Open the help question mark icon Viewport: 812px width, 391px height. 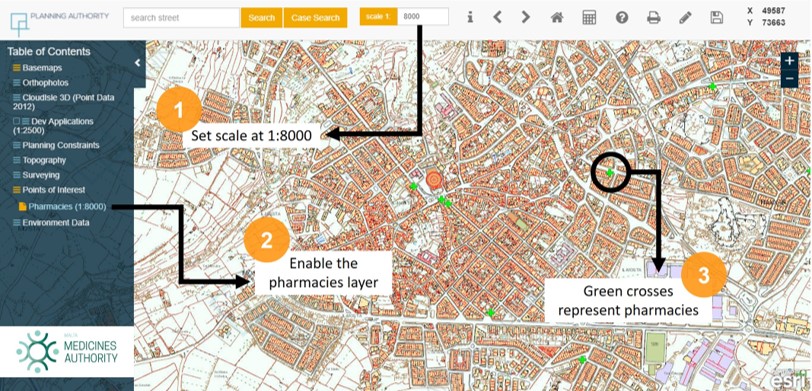tap(621, 18)
